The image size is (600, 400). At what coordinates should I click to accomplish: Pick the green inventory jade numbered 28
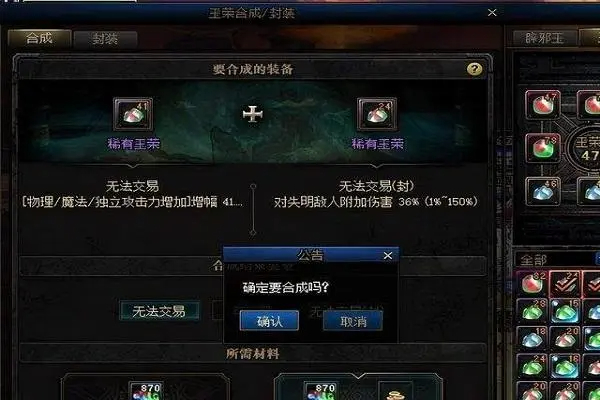click(x=533, y=310)
